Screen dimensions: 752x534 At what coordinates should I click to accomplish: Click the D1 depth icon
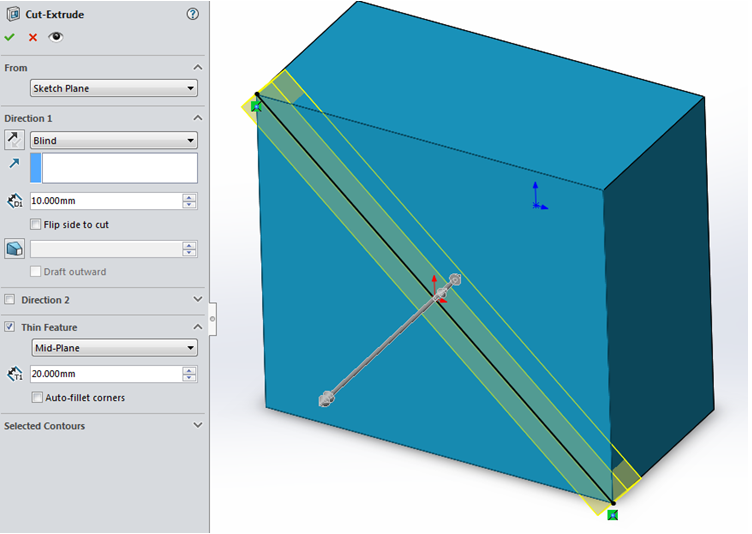15,201
